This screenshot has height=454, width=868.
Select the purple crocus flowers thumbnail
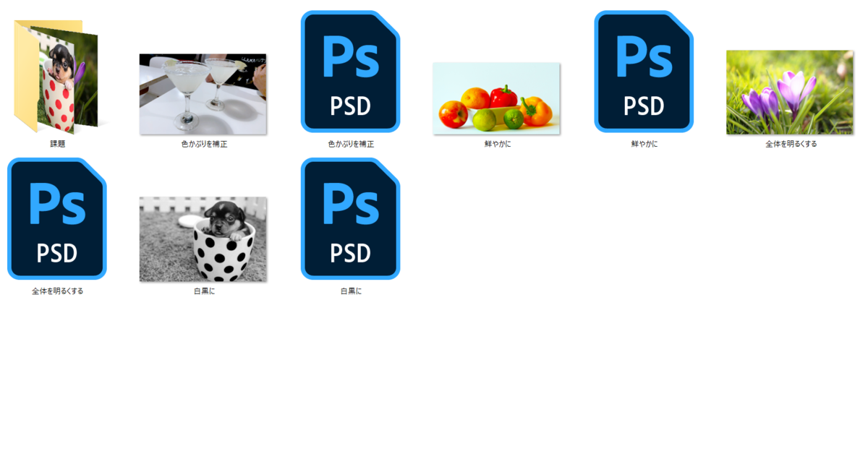pos(788,94)
